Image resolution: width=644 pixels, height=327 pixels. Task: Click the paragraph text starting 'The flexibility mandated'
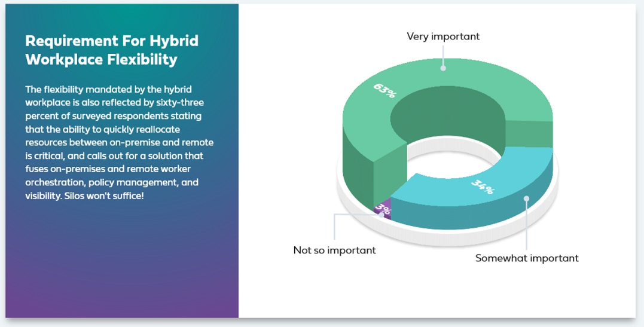click(x=120, y=142)
